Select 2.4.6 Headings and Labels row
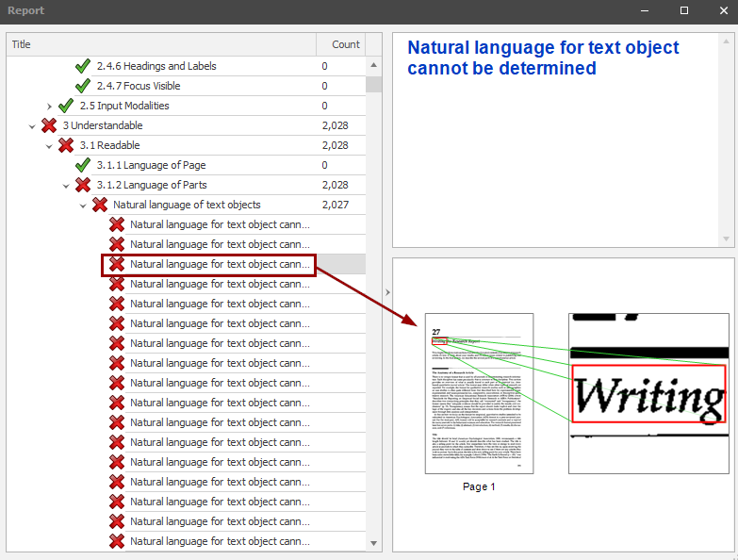The width and height of the screenshot is (738, 560). click(x=186, y=66)
